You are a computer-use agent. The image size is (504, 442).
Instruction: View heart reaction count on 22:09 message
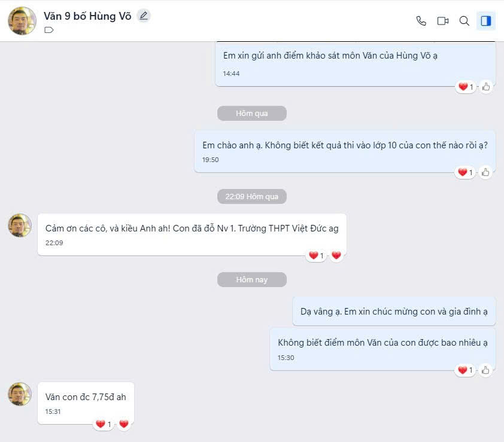pos(316,255)
